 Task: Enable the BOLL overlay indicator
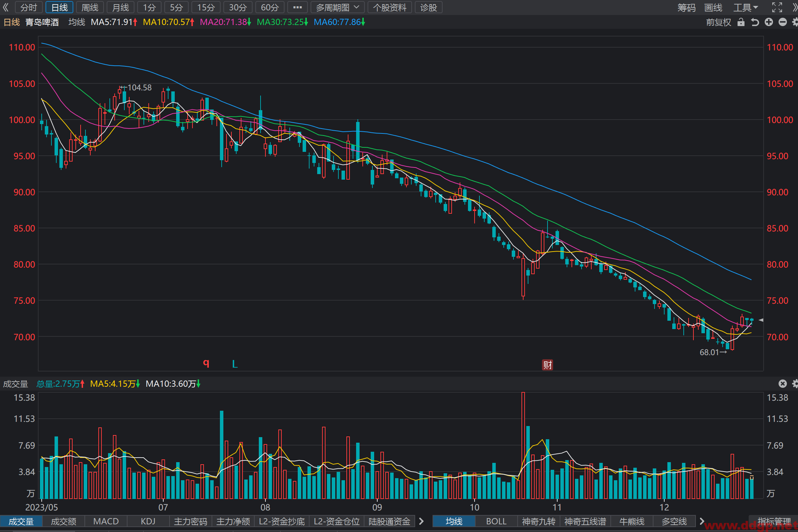point(496,521)
